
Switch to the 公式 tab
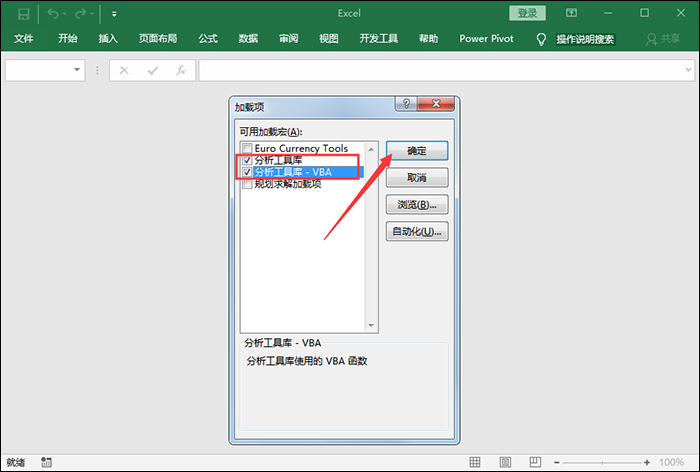pos(208,39)
